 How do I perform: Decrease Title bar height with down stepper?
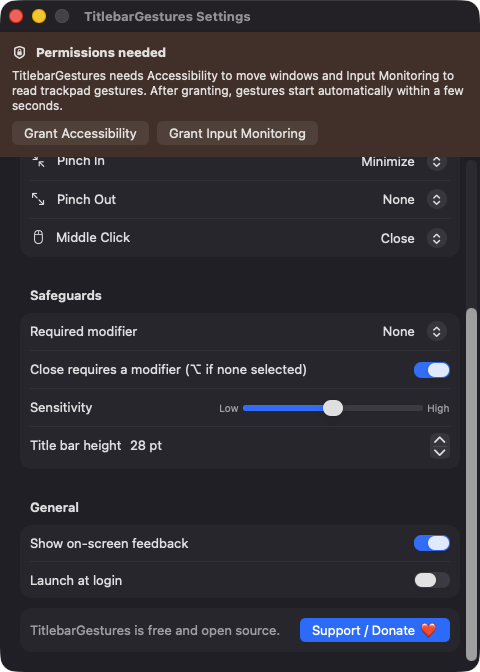pos(440,452)
